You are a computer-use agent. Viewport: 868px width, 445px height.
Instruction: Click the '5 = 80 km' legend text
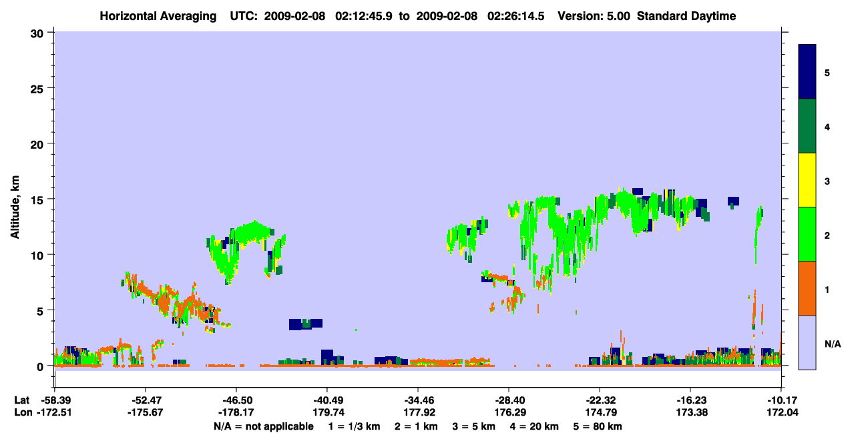pos(598,426)
